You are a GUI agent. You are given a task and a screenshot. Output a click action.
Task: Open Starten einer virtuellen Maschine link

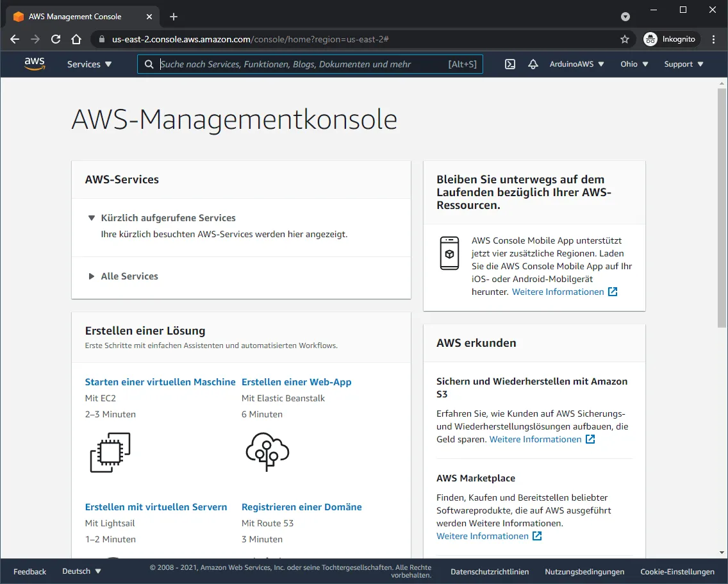[160, 382]
